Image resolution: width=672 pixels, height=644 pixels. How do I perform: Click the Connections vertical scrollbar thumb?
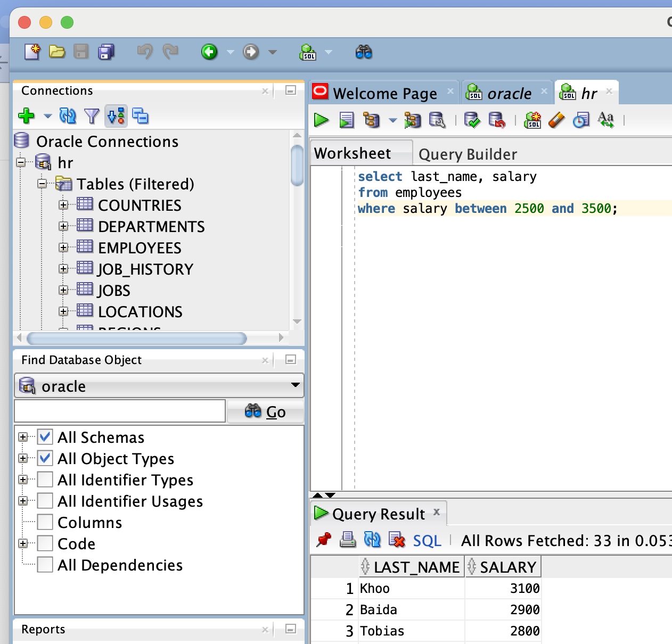297,166
